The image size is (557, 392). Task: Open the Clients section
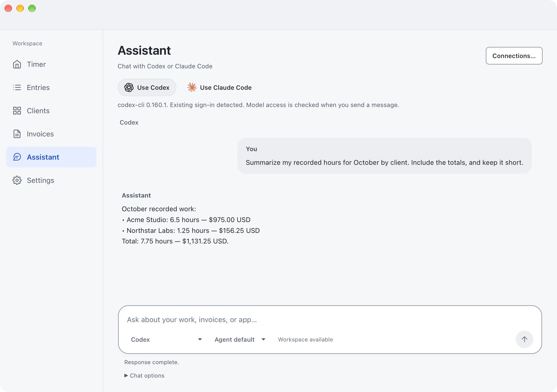pos(51,111)
